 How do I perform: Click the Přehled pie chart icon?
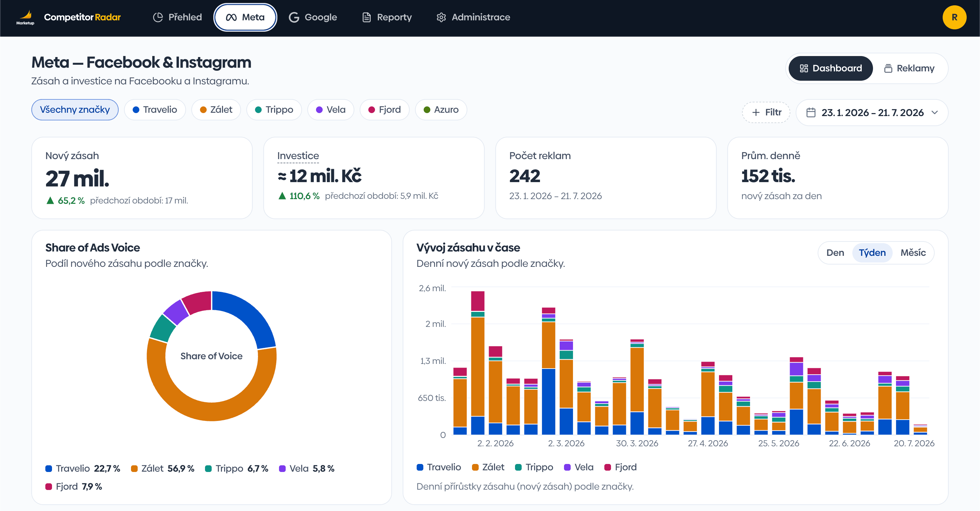[158, 17]
